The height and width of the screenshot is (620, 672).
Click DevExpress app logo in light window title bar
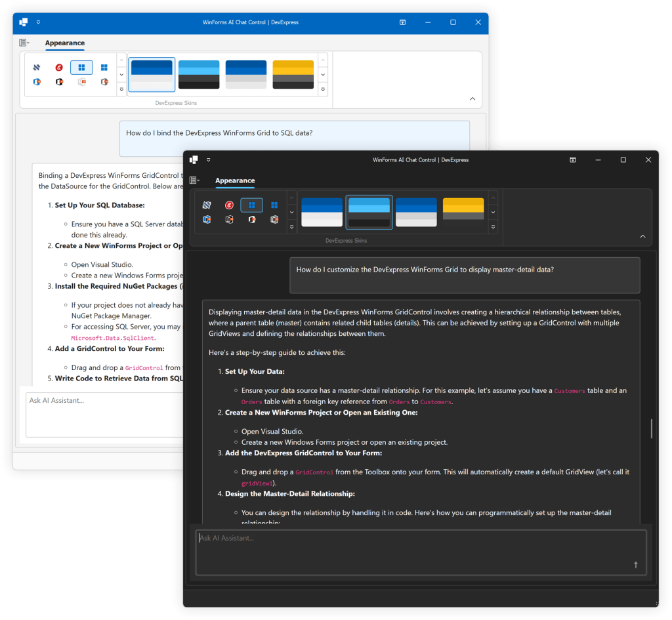(x=24, y=22)
